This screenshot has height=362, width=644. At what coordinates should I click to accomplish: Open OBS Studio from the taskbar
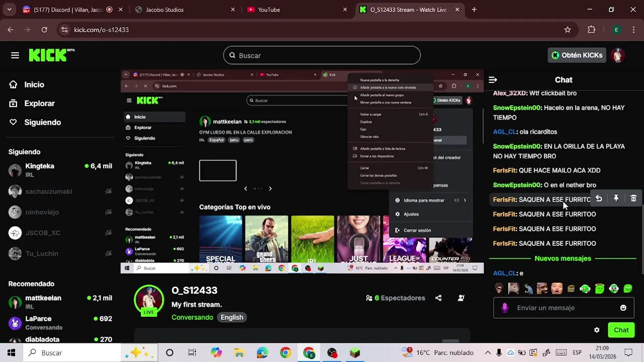[x=332, y=353]
